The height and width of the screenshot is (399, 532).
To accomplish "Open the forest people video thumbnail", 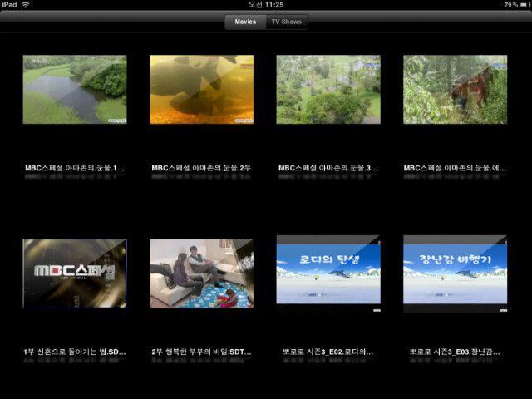I will 456,89.
